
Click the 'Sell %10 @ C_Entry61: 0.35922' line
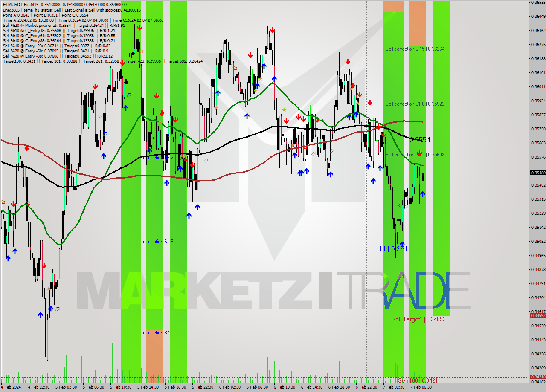[59, 35]
